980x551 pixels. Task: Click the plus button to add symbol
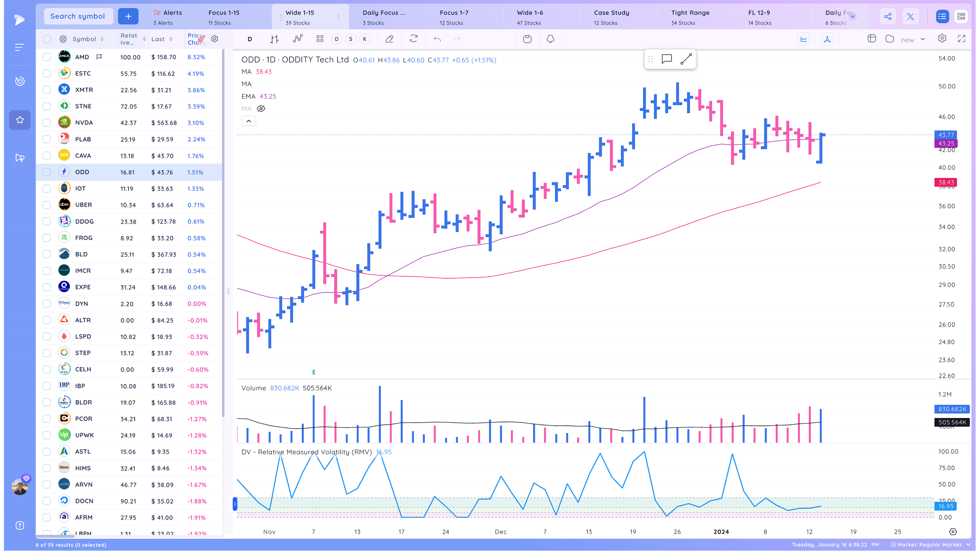coord(128,16)
